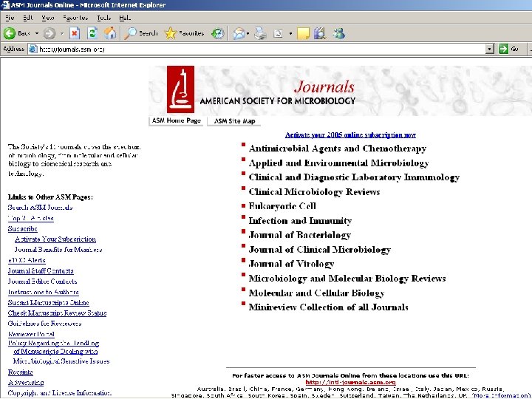This screenshot has width=532, height=399.
Task: Go to the Home page icon
Action: pyautogui.click(x=110, y=33)
